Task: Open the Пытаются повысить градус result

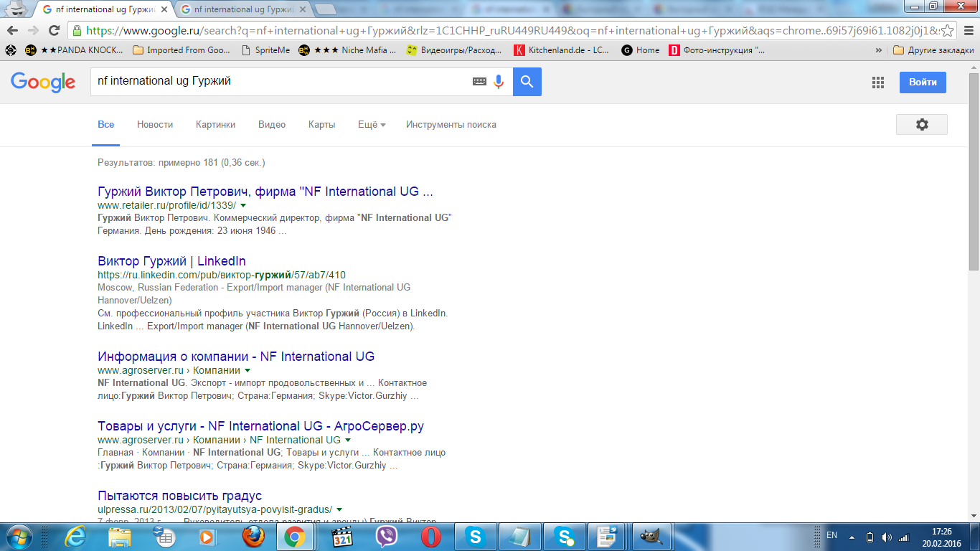Action: [x=179, y=496]
